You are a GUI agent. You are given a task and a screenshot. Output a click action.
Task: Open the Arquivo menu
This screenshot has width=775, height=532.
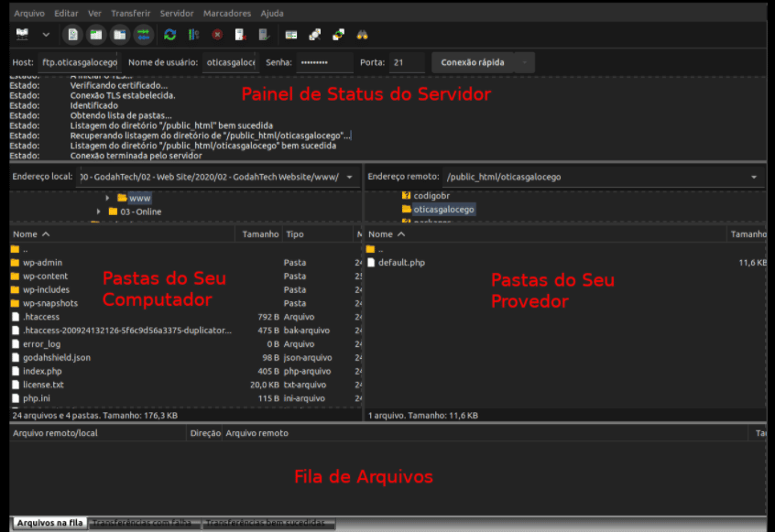point(29,14)
